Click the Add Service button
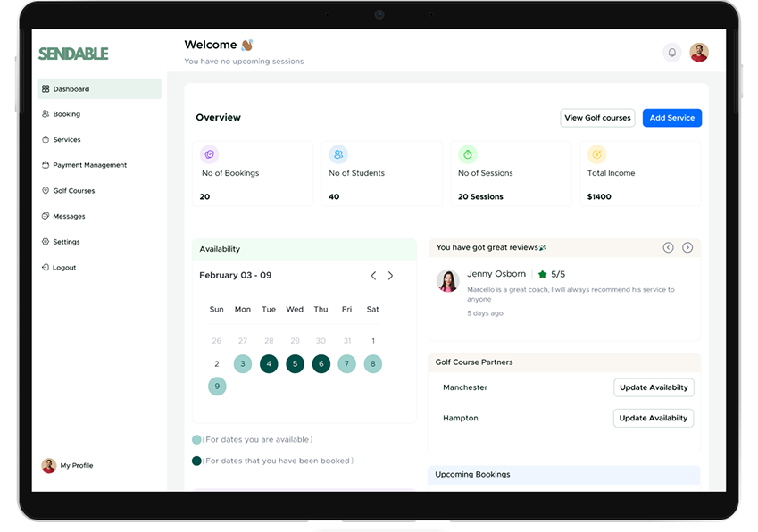Viewport: 758px width, 532px height. (x=671, y=118)
